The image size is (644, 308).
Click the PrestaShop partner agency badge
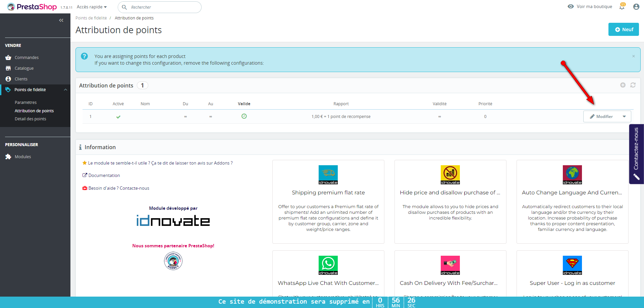pos(173,261)
